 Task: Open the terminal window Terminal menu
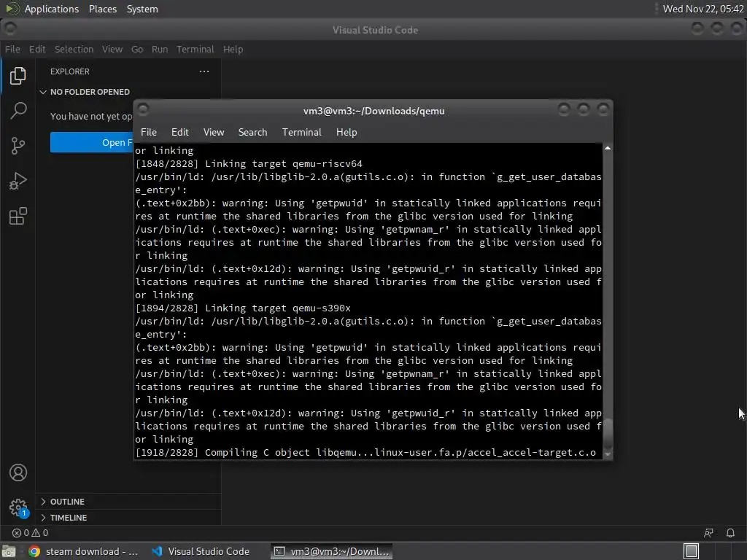(301, 133)
